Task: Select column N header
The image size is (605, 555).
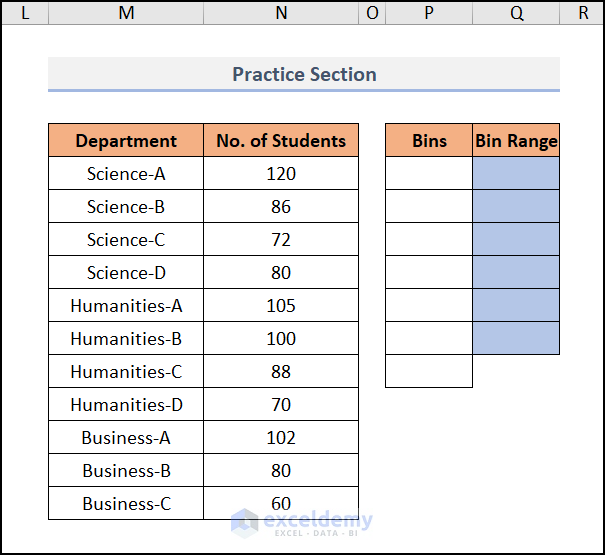Action: [x=281, y=12]
